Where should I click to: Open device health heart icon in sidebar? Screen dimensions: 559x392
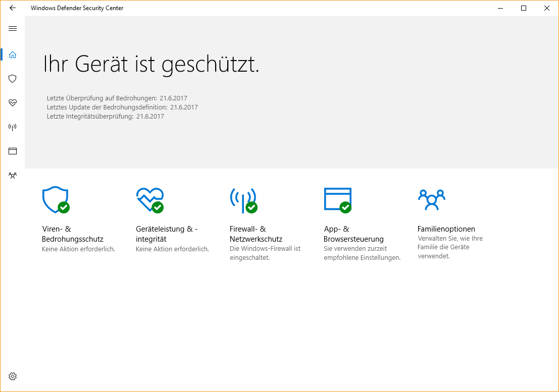coord(13,103)
